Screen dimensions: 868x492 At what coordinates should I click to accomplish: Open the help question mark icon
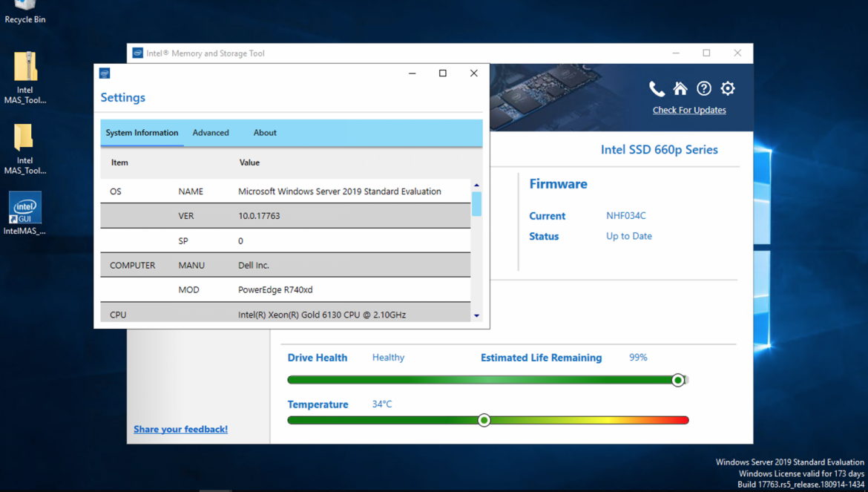point(704,88)
